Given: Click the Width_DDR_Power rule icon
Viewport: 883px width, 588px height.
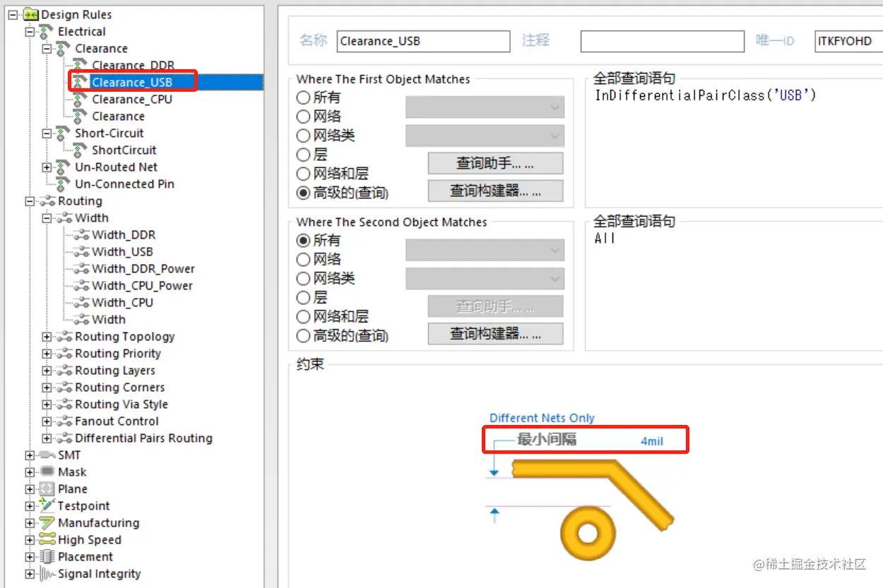Looking at the screenshot, I should (81, 269).
